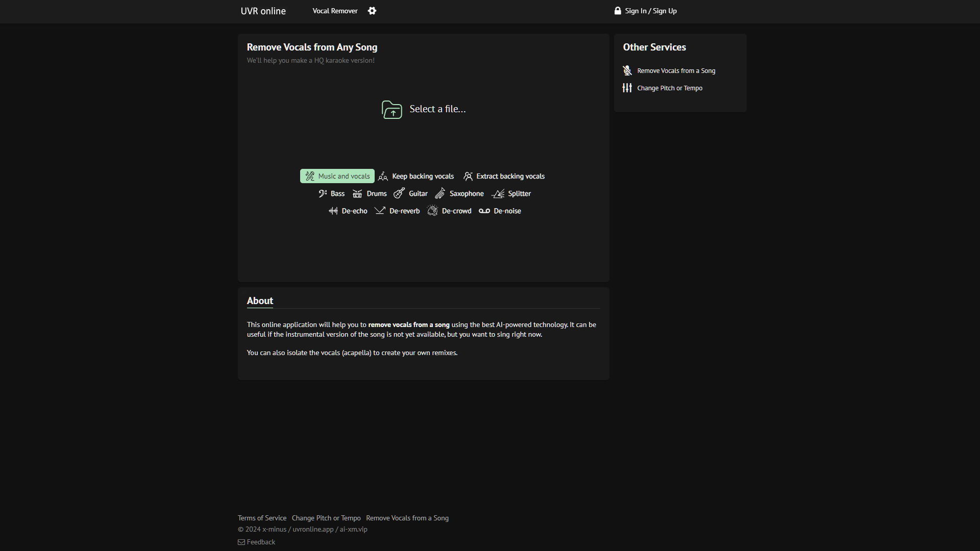This screenshot has height=551, width=980.
Task: Select the De-crowd processing icon
Action: tap(432, 211)
